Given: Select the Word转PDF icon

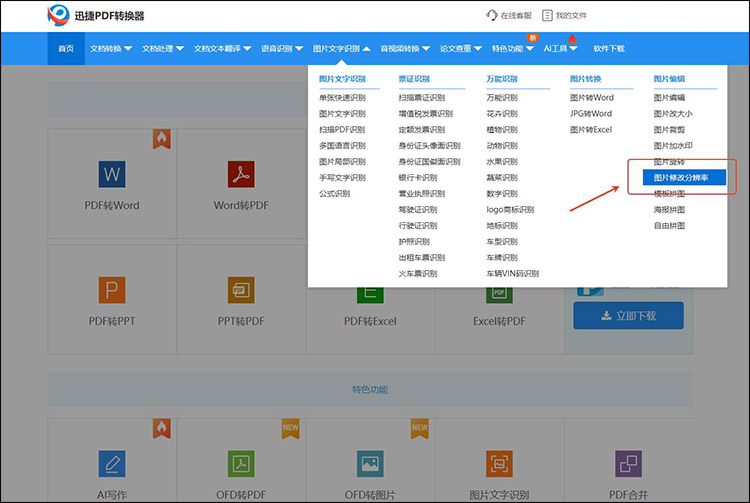Looking at the screenshot, I should tap(241, 174).
